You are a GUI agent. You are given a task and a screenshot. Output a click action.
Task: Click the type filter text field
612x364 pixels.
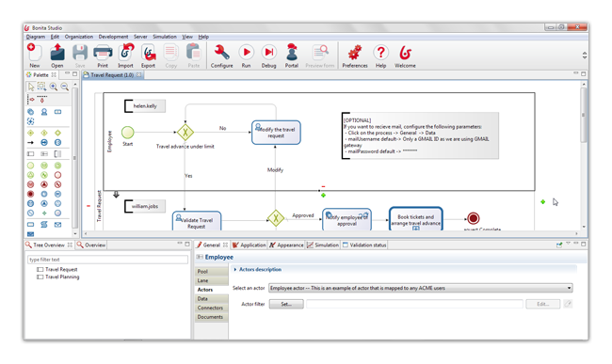(x=107, y=260)
